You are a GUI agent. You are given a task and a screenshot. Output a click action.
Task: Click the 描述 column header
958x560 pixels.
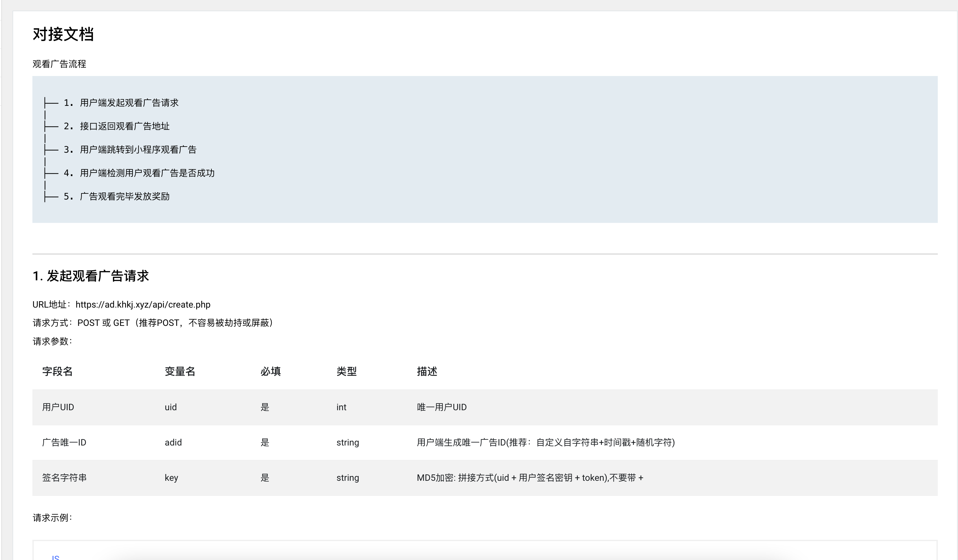click(x=427, y=371)
